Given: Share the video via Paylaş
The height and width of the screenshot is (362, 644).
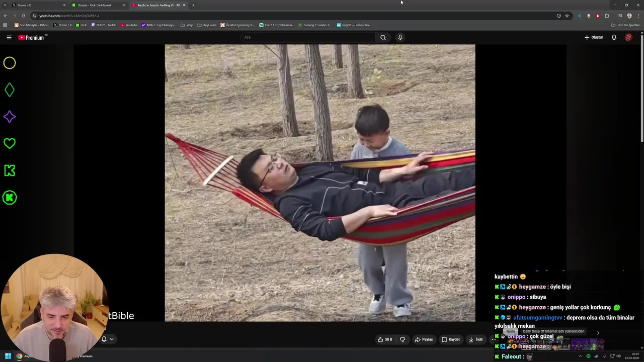Looking at the screenshot, I should 424,339.
